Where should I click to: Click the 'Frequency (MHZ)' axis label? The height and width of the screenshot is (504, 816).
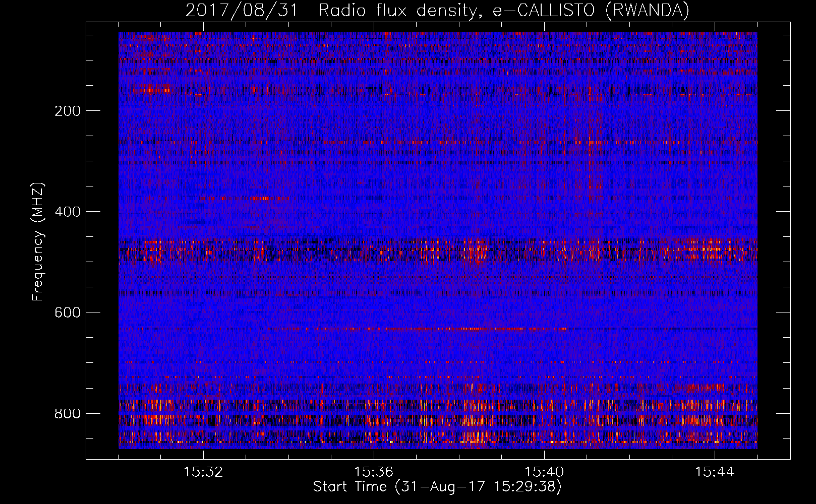[x=38, y=242]
